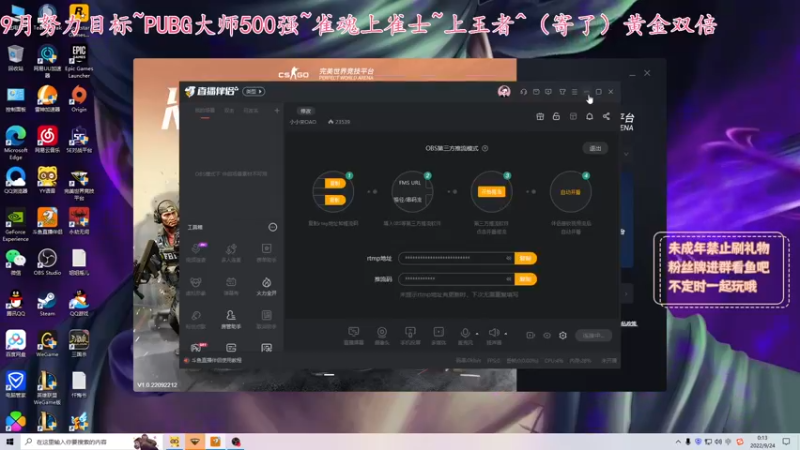
Task: Expand the microphone options arrow
Action: pyautogui.click(x=477, y=334)
